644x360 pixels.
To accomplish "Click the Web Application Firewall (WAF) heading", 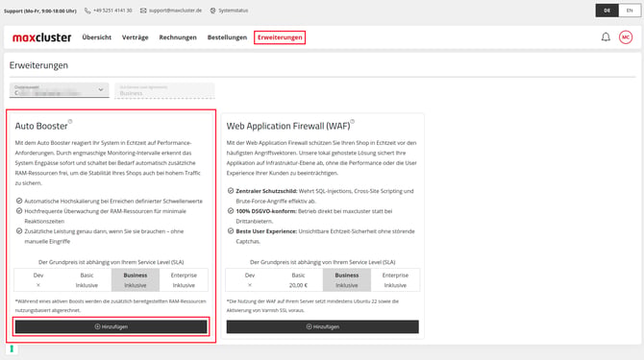I will click(288, 127).
